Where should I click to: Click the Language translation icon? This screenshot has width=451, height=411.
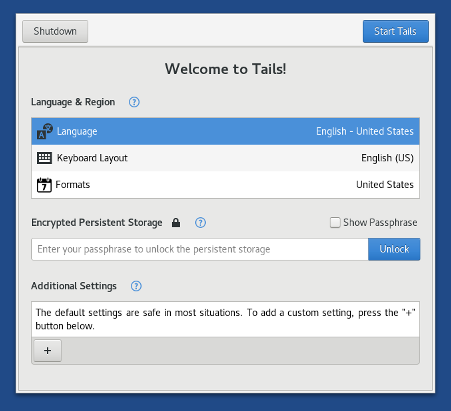[45, 131]
